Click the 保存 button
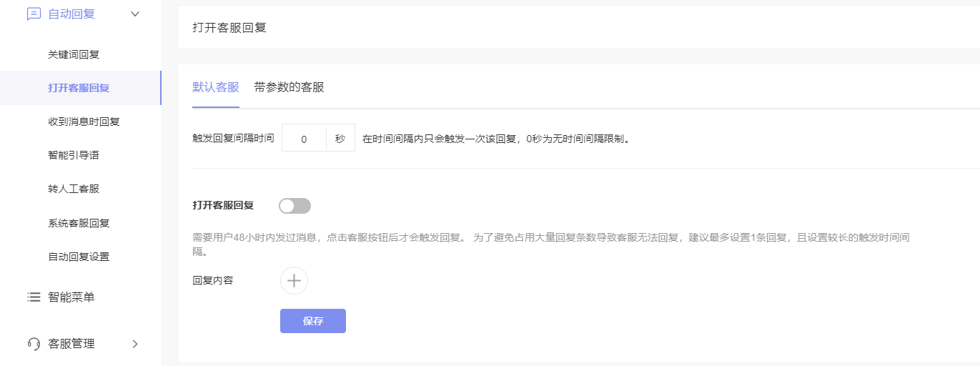 (x=313, y=321)
